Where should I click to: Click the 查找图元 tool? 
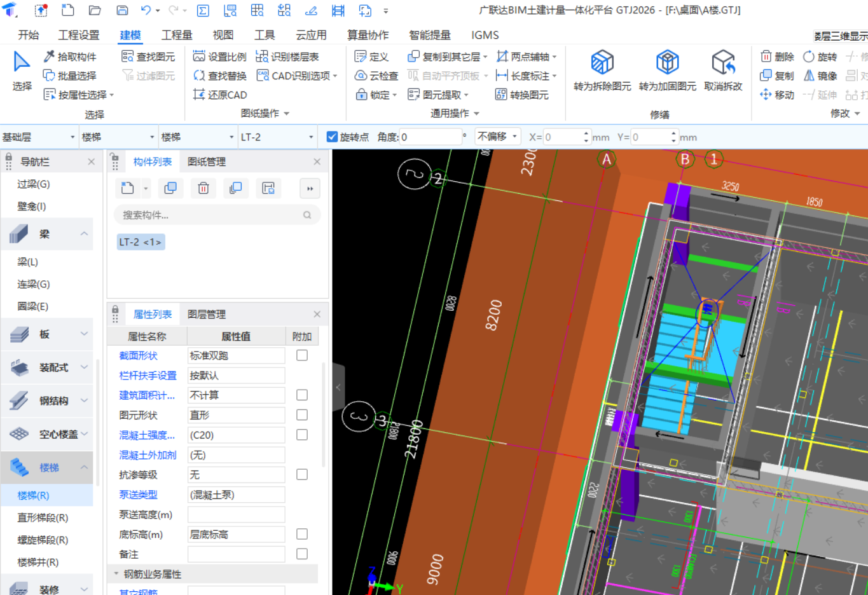(x=148, y=57)
